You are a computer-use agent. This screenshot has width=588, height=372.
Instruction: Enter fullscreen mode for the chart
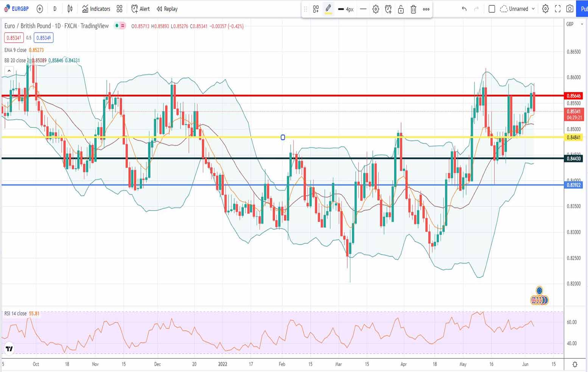point(557,9)
